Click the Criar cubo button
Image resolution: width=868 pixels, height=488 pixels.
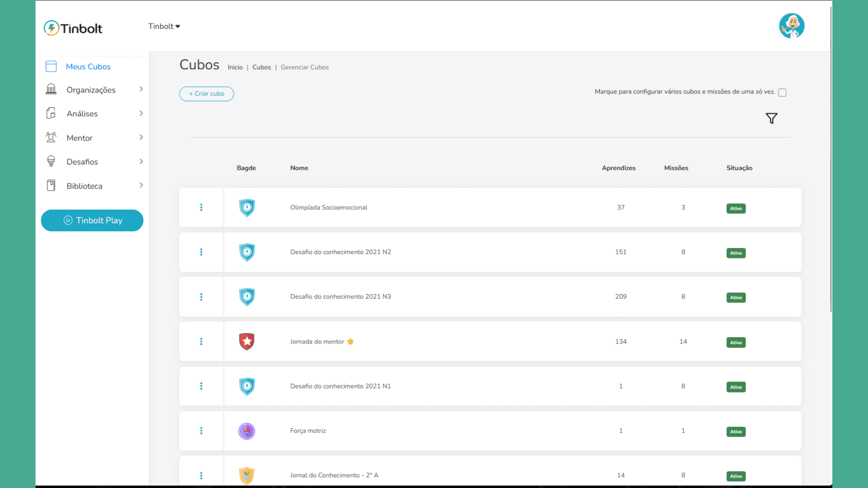pyautogui.click(x=207, y=94)
